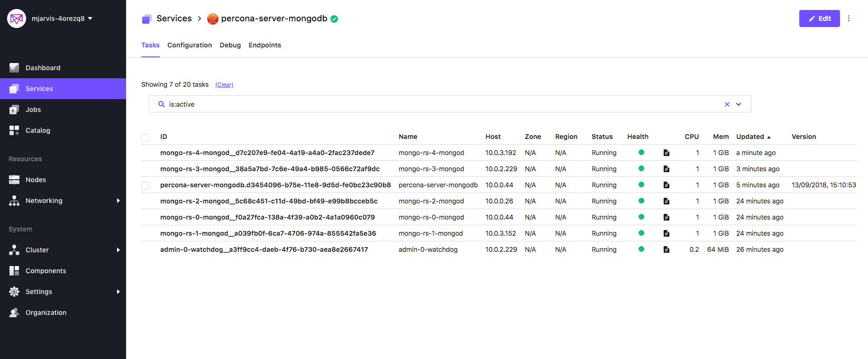Open logs file icon for mongo-rs-3-mongod

(666, 169)
